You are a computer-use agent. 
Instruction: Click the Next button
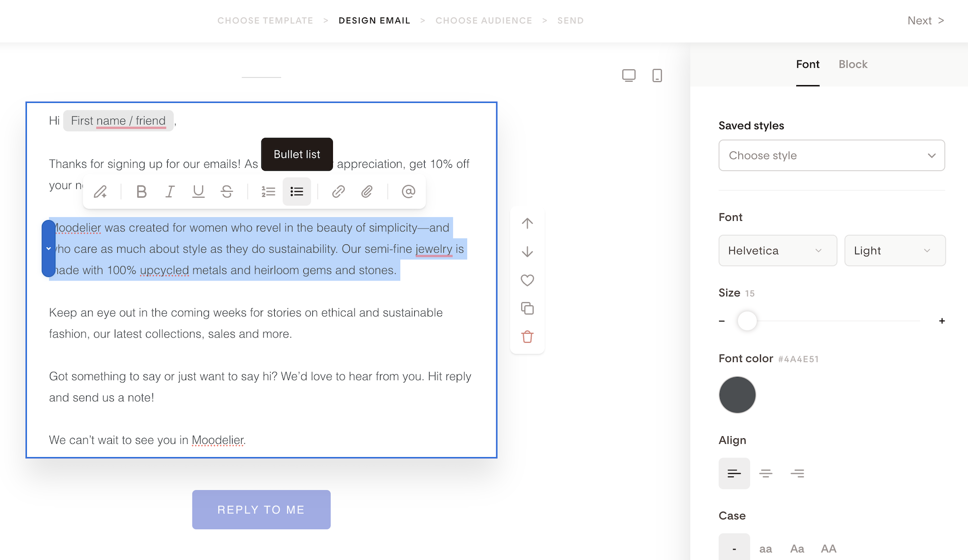[925, 21]
